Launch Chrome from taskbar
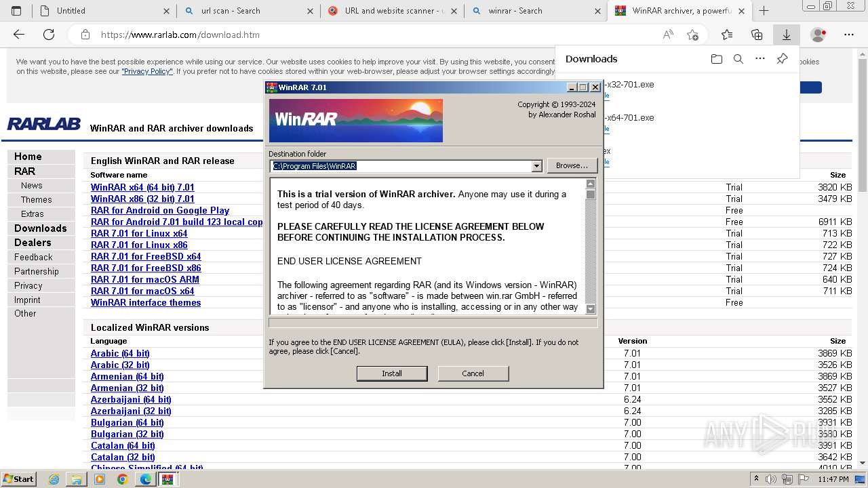This screenshot has width=868, height=488. pyautogui.click(x=122, y=479)
